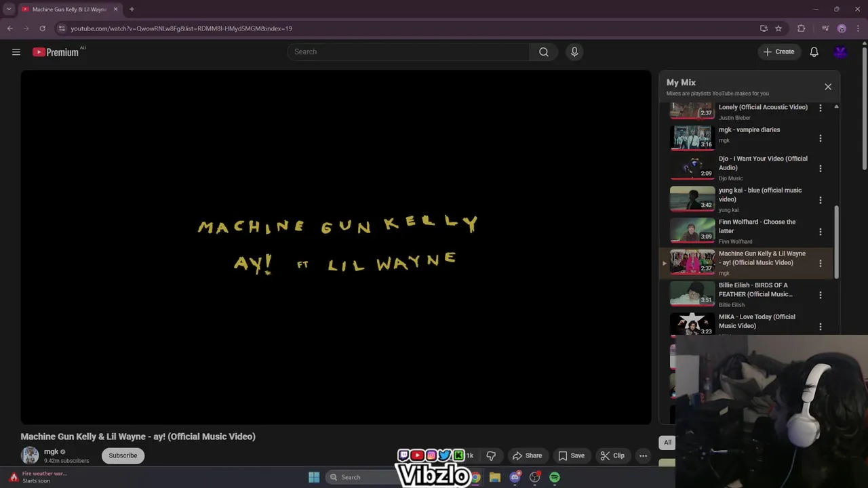This screenshot has width=868, height=488.
Task: Go to the YouTube Premium home logo
Action: [x=56, y=52]
